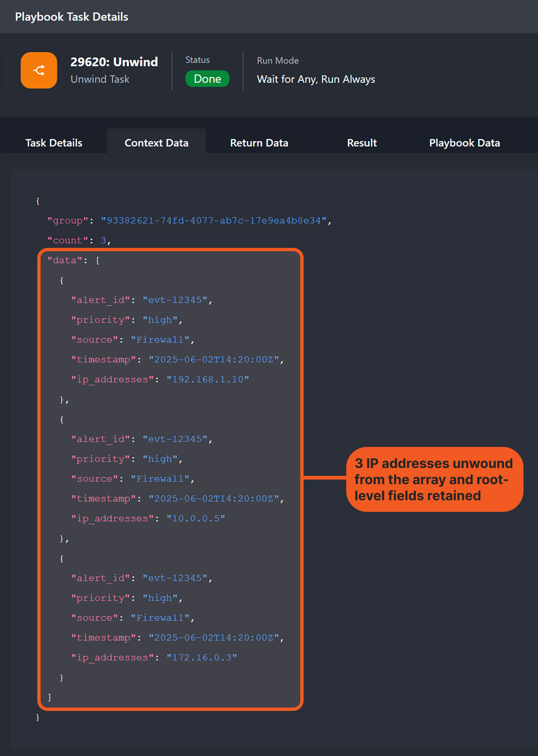View the Playbook Data tab

tap(464, 143)
